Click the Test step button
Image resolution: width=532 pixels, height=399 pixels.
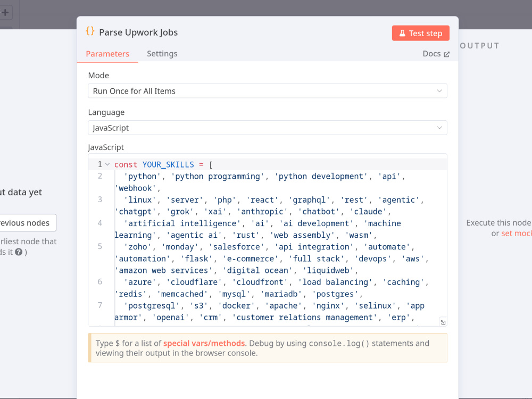pos(420,33)
